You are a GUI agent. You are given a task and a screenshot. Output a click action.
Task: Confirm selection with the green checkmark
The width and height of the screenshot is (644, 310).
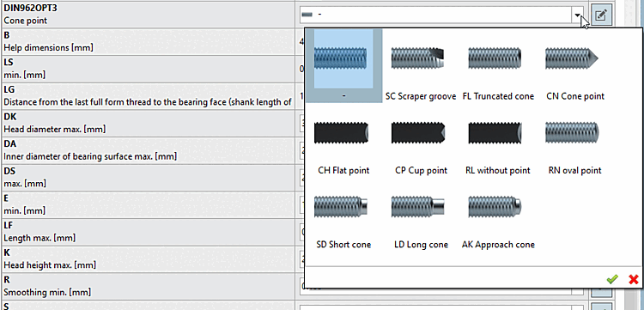click(x=612, y=280)
